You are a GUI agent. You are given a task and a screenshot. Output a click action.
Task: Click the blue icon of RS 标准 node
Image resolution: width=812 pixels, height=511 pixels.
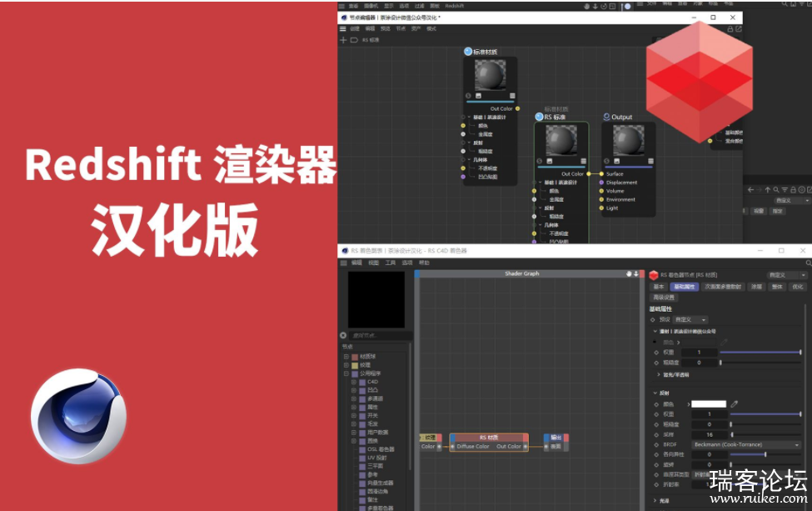[x=539, y=117]
